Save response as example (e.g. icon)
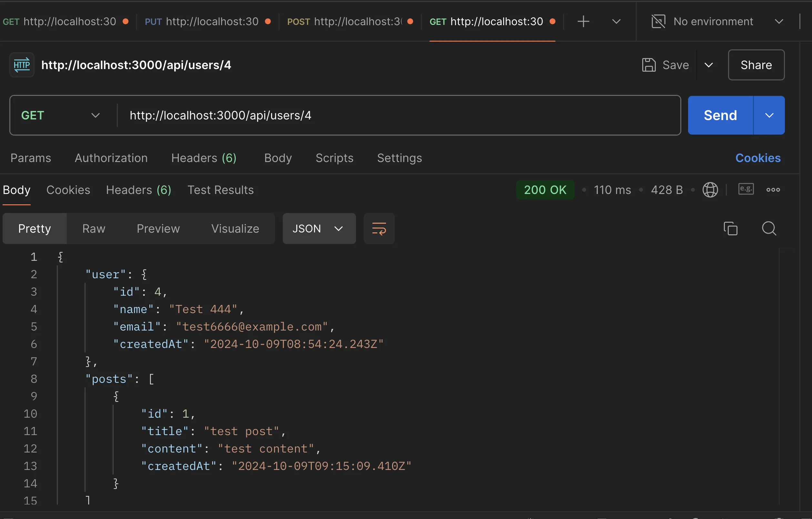This screenshot has width=812, height=519. 746,189
